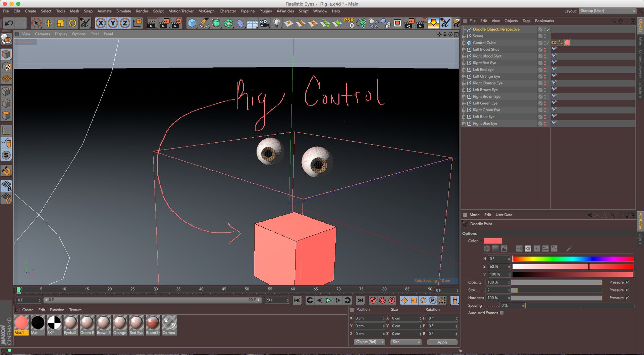This screenshot has width=644, height=355.
Task: Toggle visibility dots for Scene object
Action: click(x=545, y=36)
